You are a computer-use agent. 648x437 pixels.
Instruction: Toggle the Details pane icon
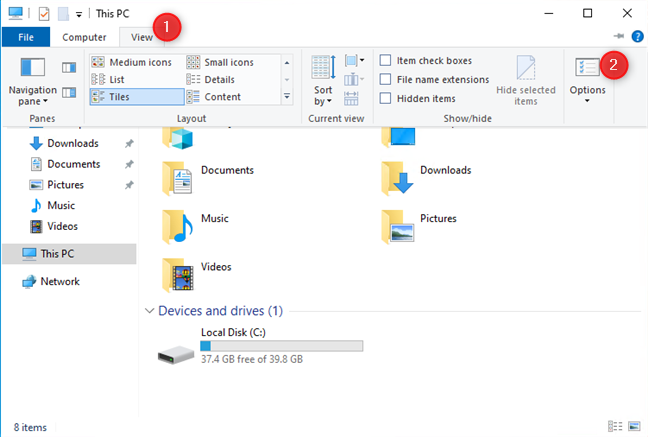tap(69, 92)
